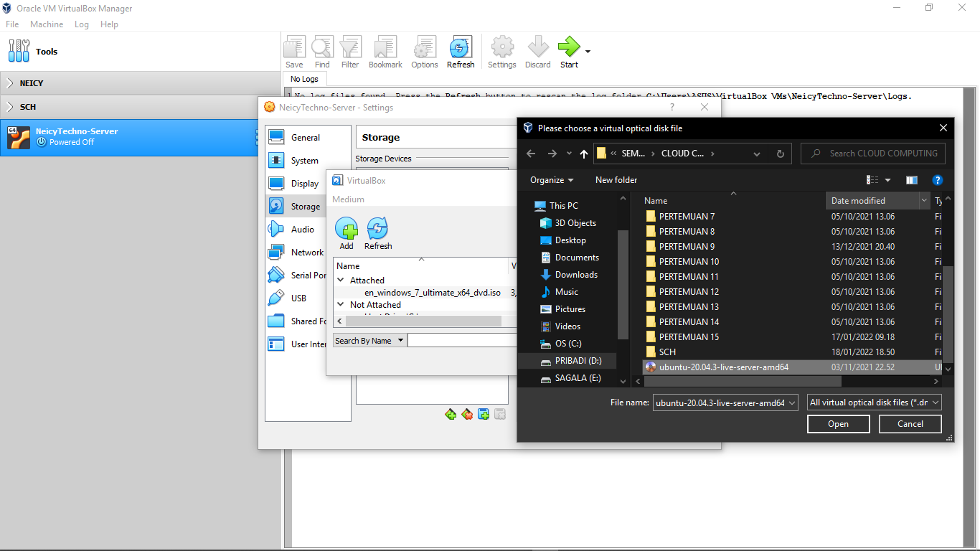The image size is (980, 551).
Task: Refresh the file dialog address bar
Action: [x=781, y=154]
